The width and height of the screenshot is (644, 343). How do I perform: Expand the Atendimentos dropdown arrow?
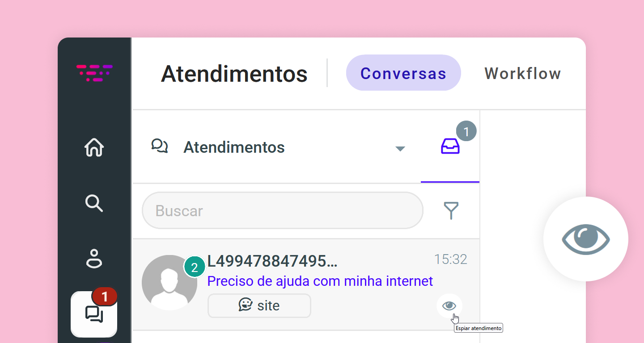(400, 149)
